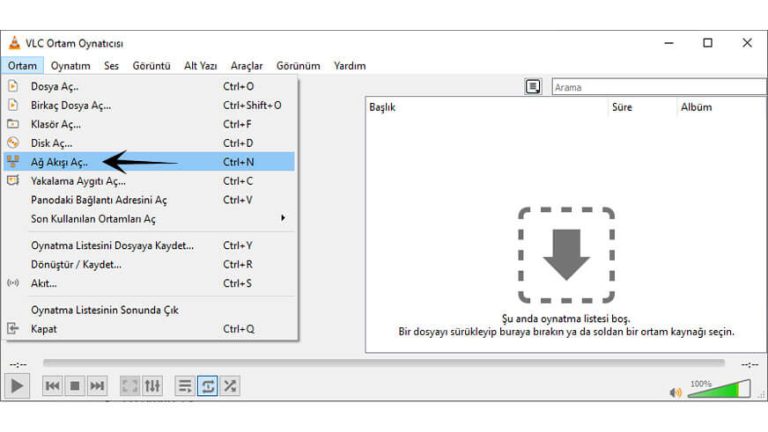Click the previous track button
This screenshot has width=768, height=432.
[52, 386]
